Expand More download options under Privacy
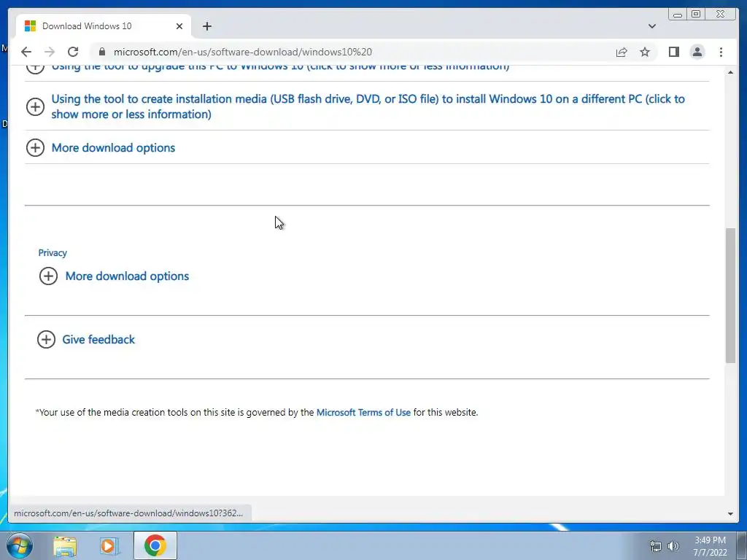Image resolution: width=747 pixels, height=560 pixels. click(x=127, y=276)
